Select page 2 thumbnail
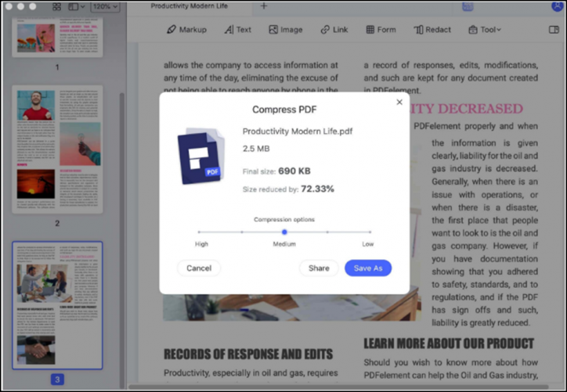 tap(57, 149)
